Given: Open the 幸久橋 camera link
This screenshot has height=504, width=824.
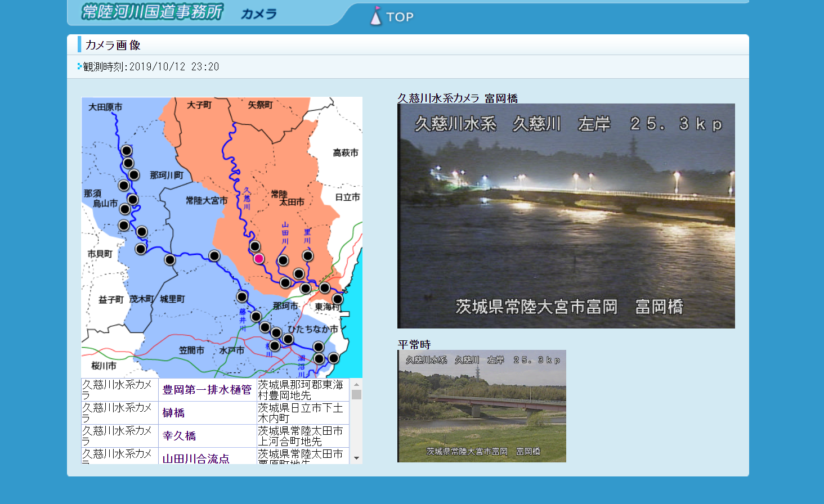Looking at the screenshot, I should pos(180,436).
